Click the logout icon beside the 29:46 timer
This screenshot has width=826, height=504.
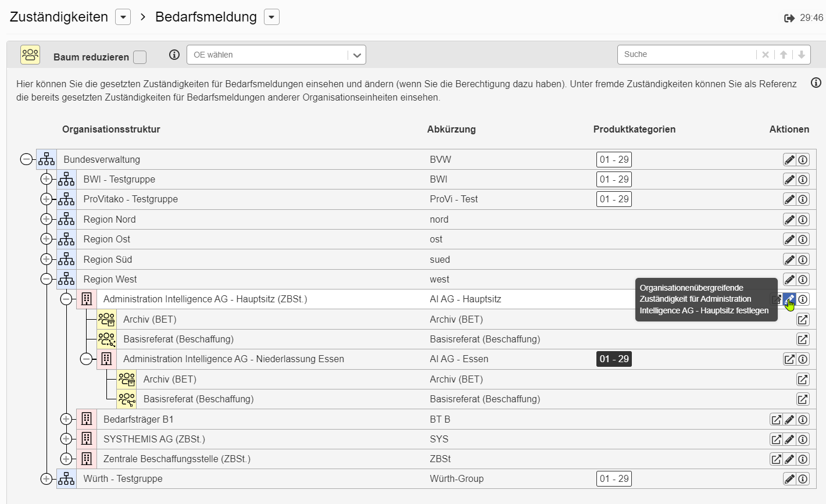[789, 17]
